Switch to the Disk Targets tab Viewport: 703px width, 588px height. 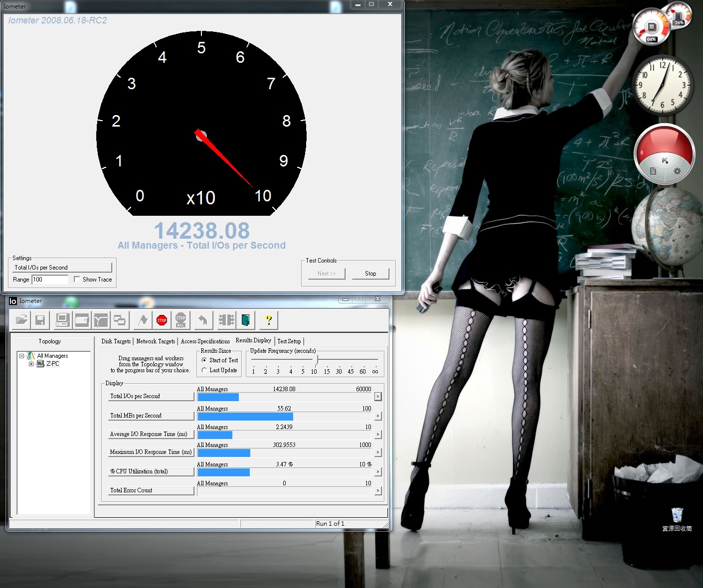(116, 341)
